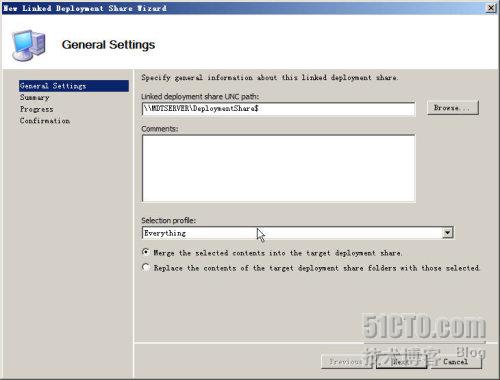500x380 pixels.
Task: Select the Progress step in sidebar
Action: 37,109
